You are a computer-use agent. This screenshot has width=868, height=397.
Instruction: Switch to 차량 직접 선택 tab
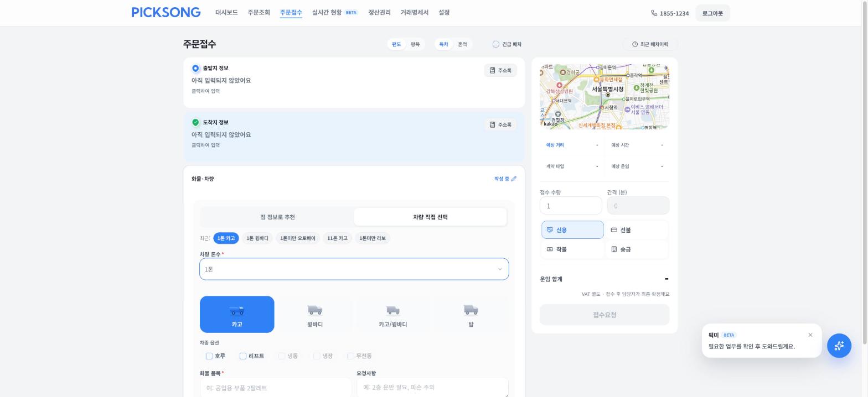tap(430, 217)
